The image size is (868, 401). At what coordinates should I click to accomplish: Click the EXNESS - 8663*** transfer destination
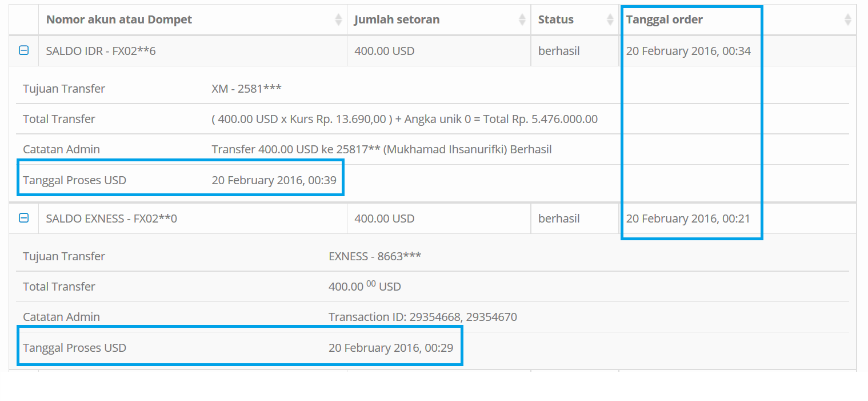375,256
